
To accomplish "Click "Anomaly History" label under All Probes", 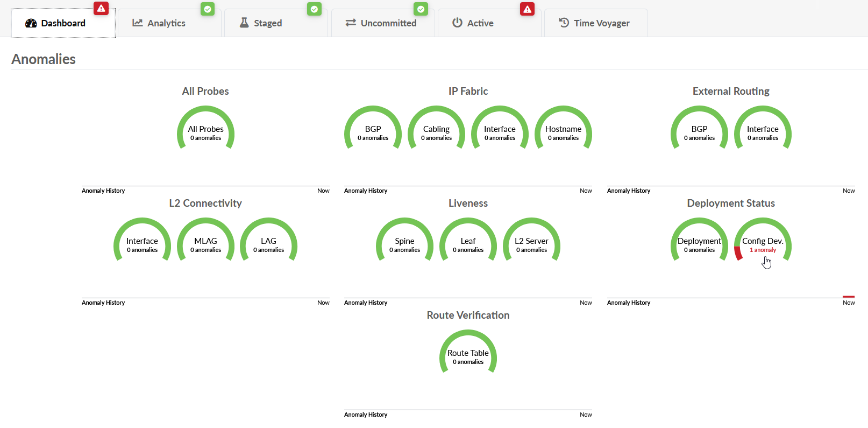I will 103,191.
